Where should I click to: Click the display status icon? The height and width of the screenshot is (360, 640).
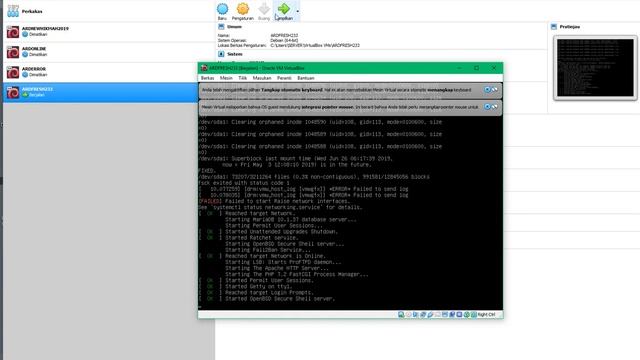(x=444, y=315)
